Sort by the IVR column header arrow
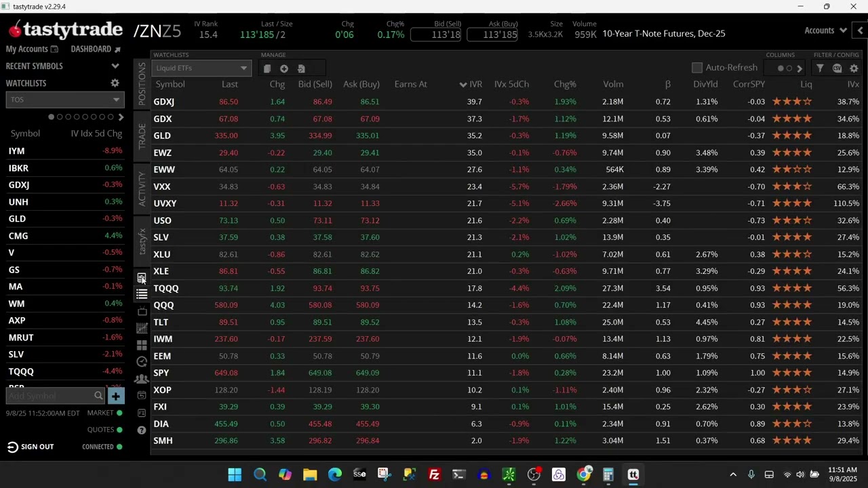Image resolution: width=868 pixels, height=488 pixels. click(463, 85)
